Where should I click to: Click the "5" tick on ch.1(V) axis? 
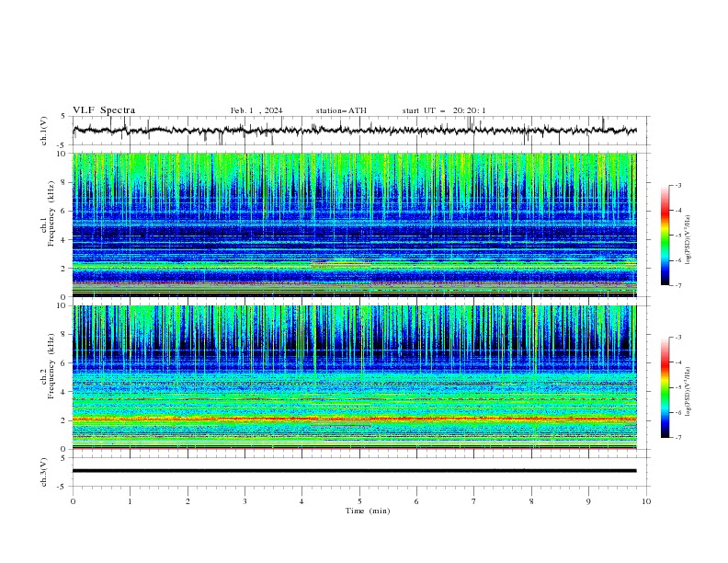tap(63, 116)
